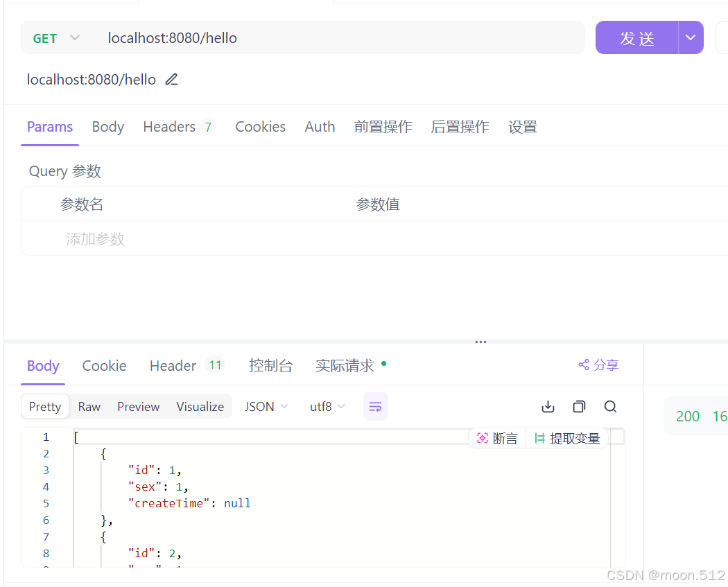This screenshot has width=728, height=587.
Task: Open the utf8 encoding dropdown
Action: tap(326, 406)
